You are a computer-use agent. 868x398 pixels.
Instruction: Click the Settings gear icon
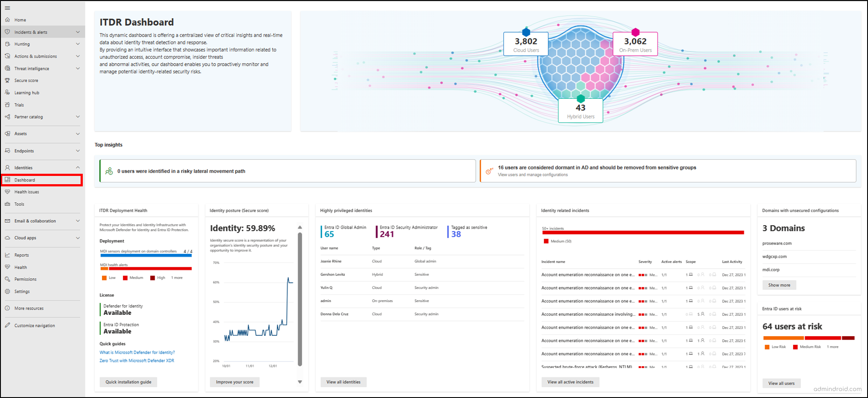pyautogui.click(x=7, y=291)
